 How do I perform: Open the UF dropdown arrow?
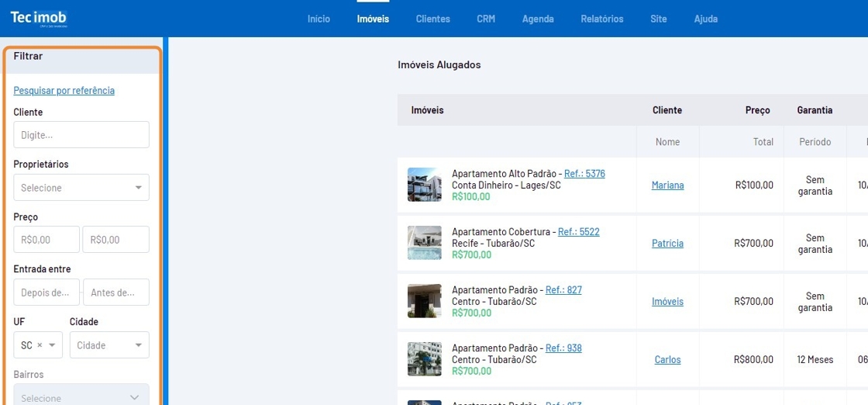(53, 345)
